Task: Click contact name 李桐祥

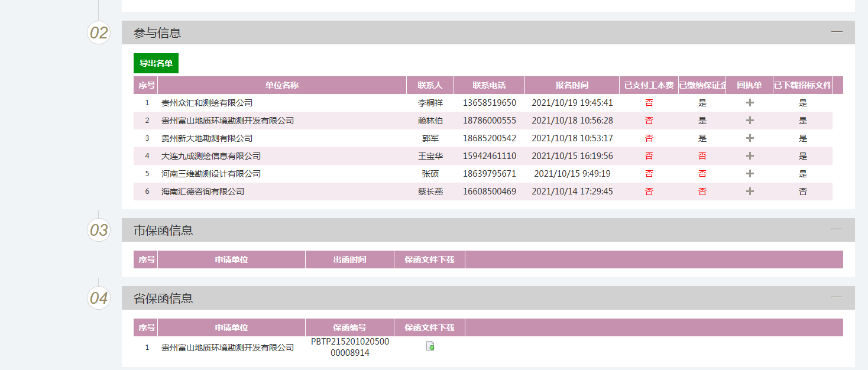Action: tap(430, 103)
